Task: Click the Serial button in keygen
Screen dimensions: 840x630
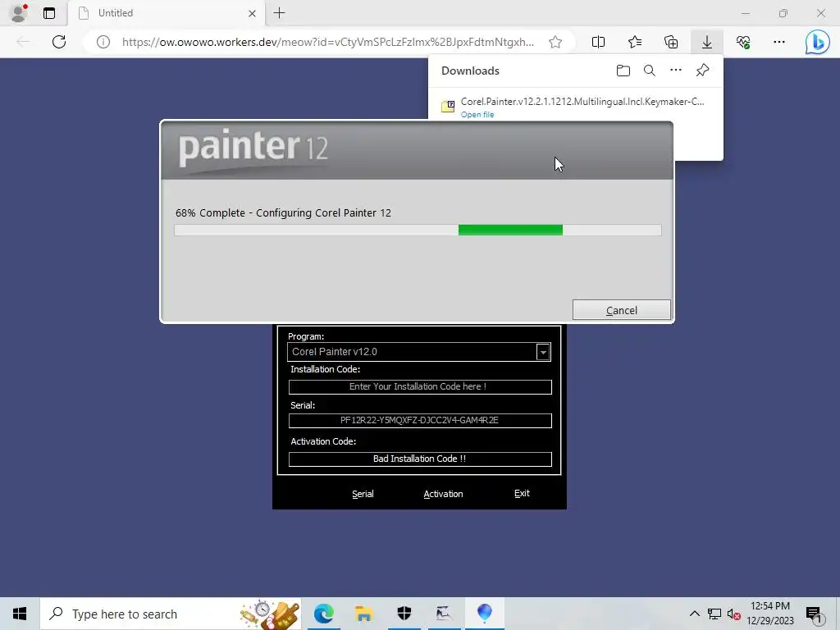Action: pos(363,494)
